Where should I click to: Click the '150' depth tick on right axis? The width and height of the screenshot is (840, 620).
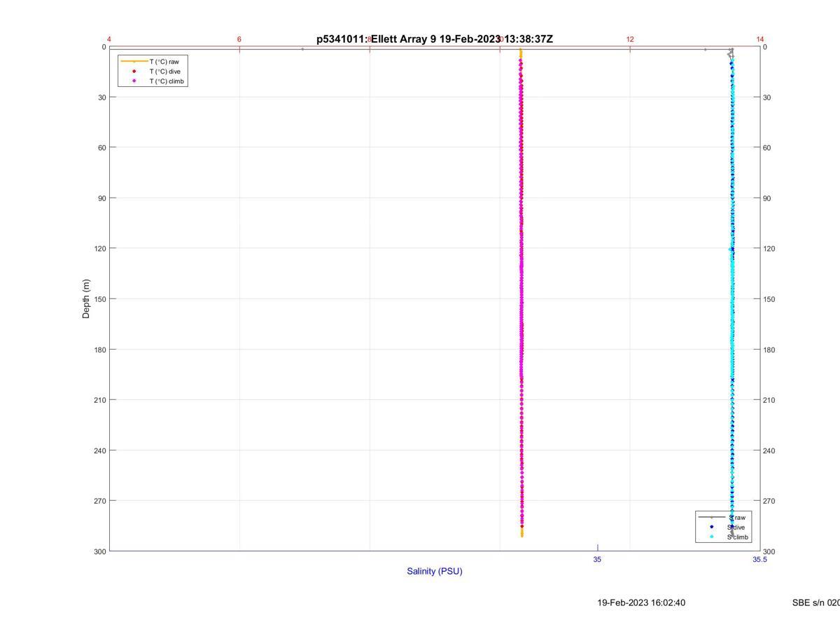point(769,299)
